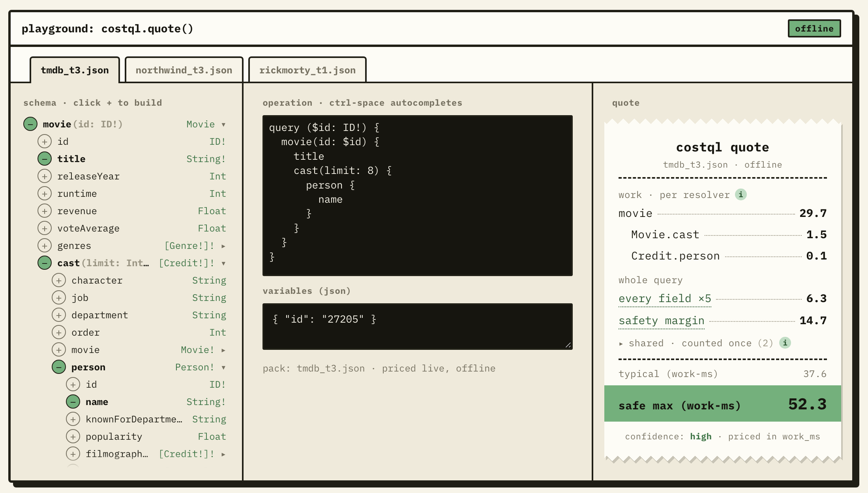Click the variables box resize handle
The height and width of the screenshot is (493, 868).
(x=568, y=345)
